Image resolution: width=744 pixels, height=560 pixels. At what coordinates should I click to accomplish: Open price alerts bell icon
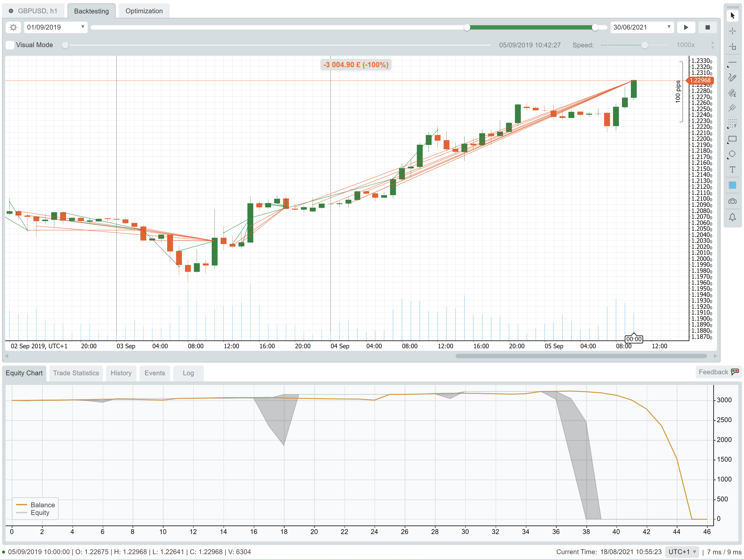(732, 217)
